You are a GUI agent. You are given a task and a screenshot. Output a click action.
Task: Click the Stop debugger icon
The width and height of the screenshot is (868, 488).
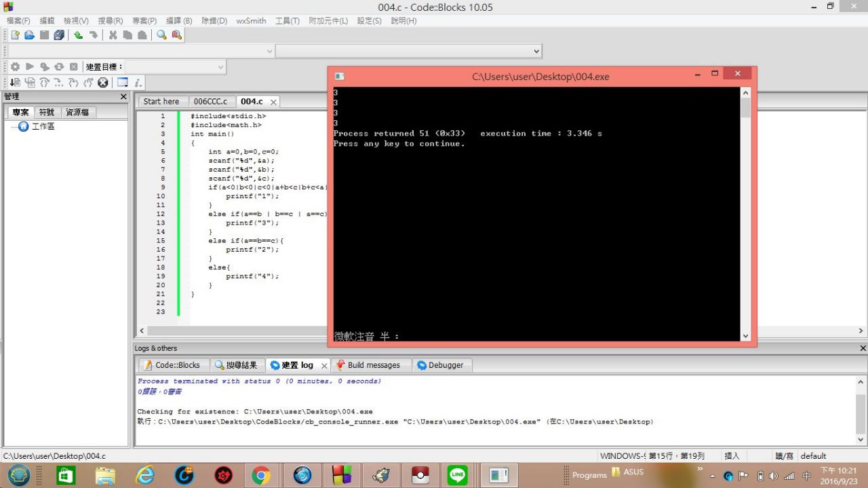tap(103, 83)
